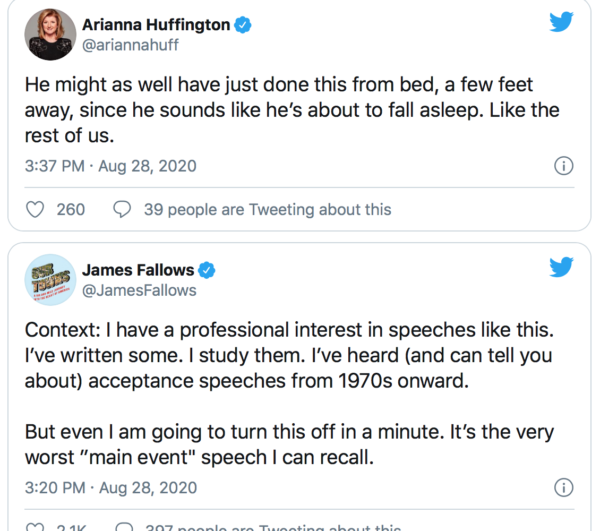Open the info icon on Arianna's tweet
Screen dimensions: 600x531
tap(563, 166)
